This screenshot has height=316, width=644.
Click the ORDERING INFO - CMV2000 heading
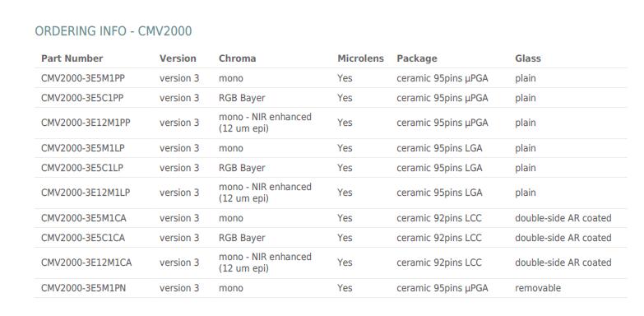pyautogui.click(x=113, y=31)
